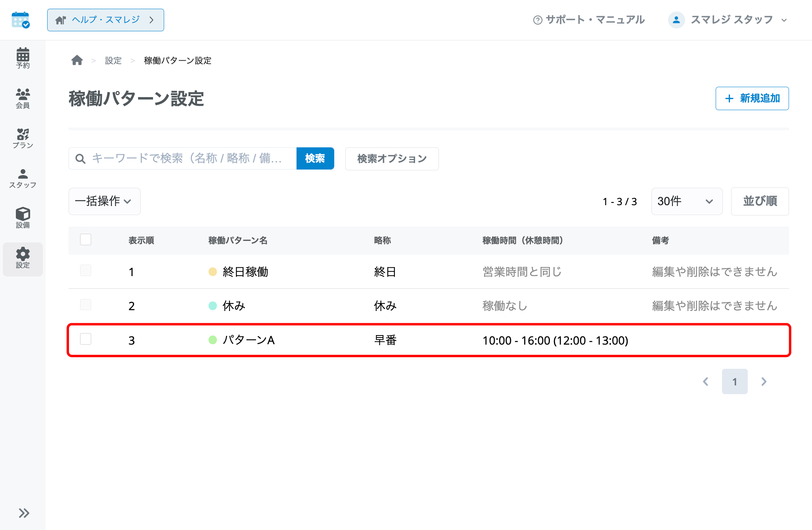Click yellow color dot of 終日稼働
The height and width of the screenshot is (530, 812).
(213, 272)
